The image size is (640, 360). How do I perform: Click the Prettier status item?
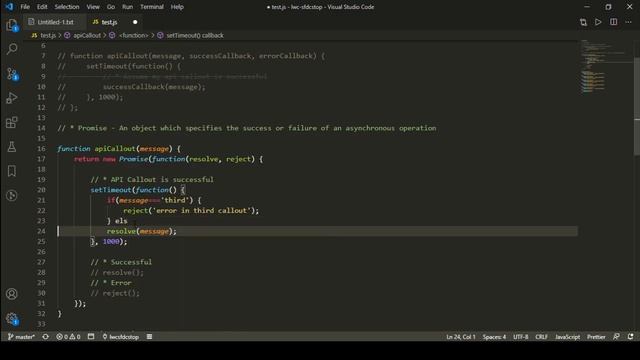[596, 337]
